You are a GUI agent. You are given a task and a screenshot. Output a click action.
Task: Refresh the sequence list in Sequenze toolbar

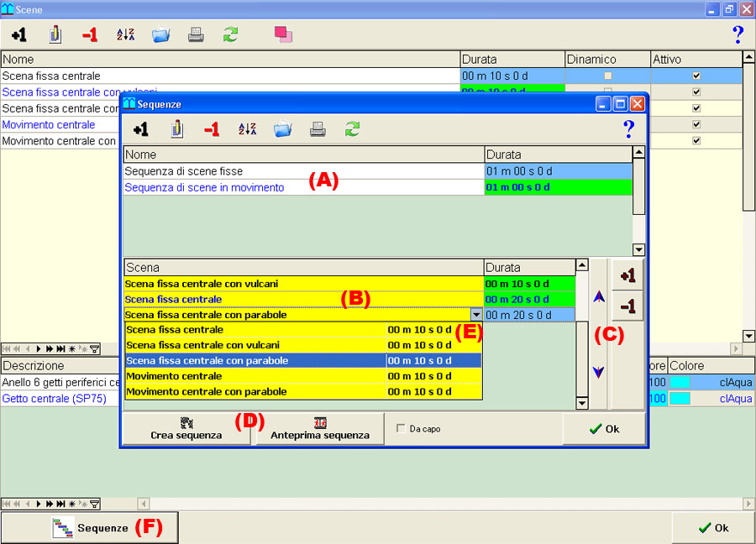[x=353, y=129]
